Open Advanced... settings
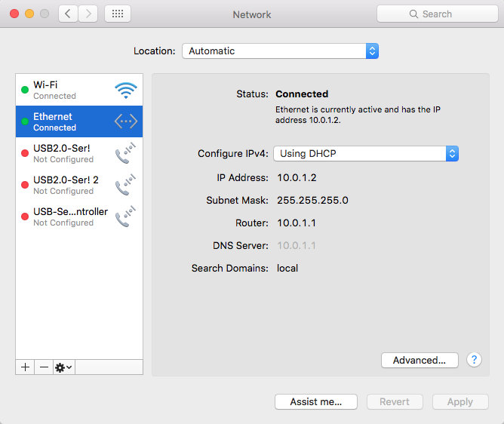 419,361
